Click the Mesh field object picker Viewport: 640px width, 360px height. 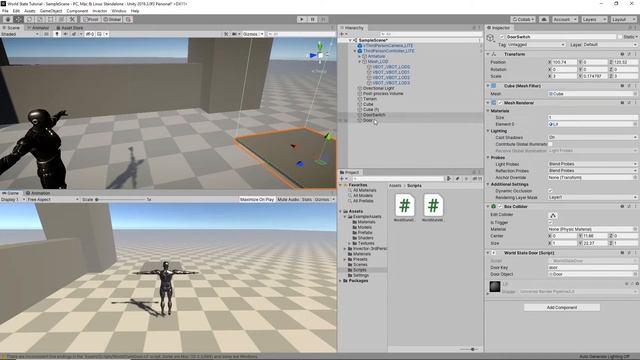pos(635,94)
